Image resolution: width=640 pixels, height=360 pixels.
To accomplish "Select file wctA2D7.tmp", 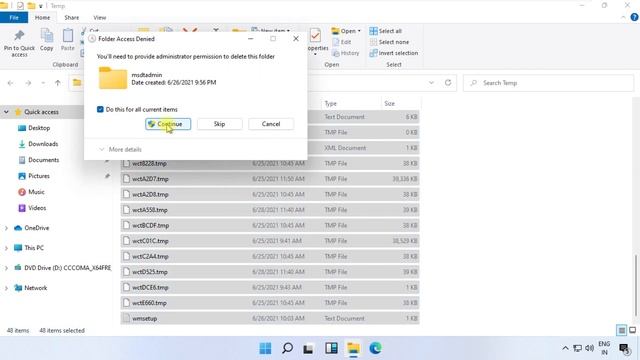I will [270, 179].
